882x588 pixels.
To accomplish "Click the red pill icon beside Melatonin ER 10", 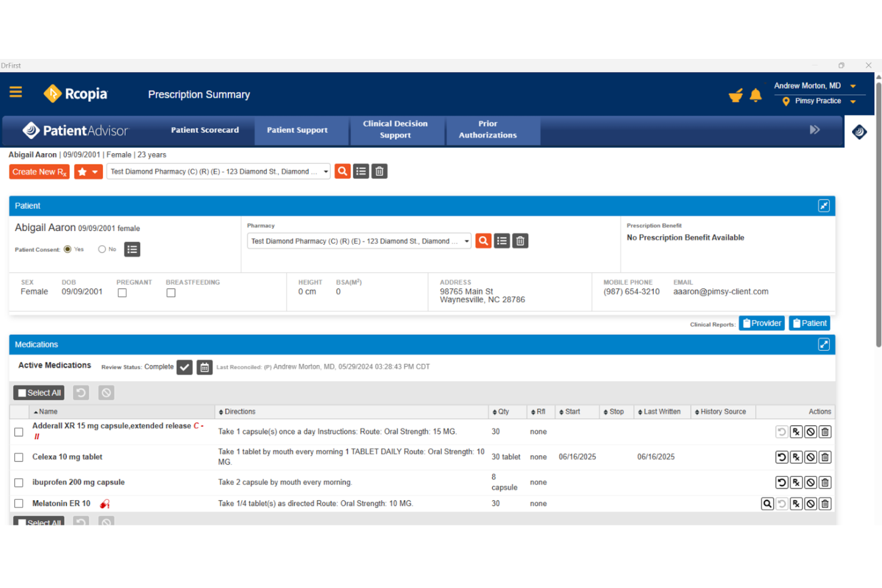I will pos(105,504).
